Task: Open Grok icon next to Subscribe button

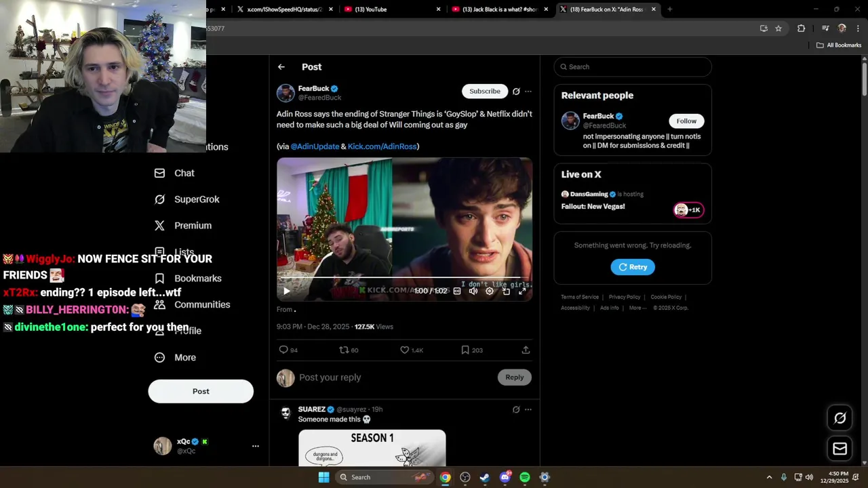Action: 516,91
